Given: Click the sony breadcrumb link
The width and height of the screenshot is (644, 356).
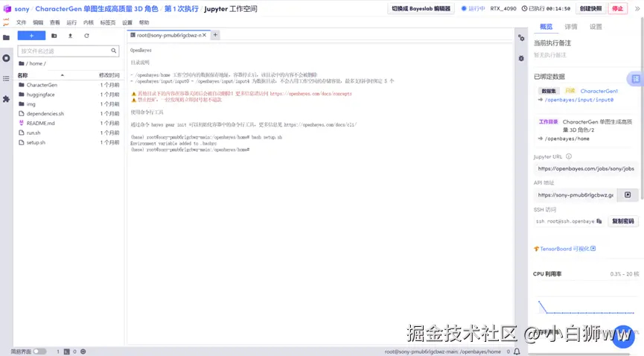Looking at the screenshot, I should 22,9.
